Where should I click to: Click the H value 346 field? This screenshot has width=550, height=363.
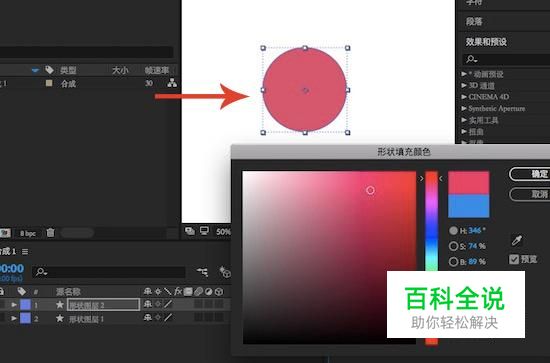point(474,230)
